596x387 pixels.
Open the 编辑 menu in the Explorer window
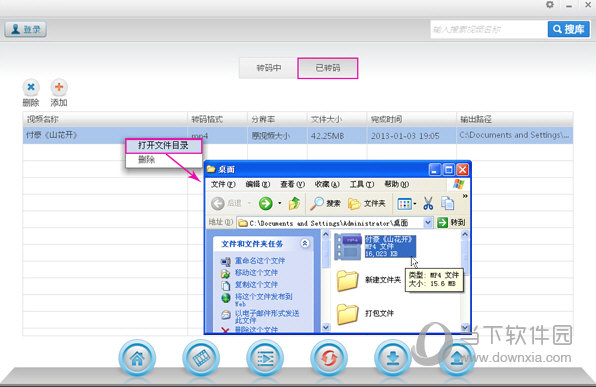[x=258, y=184]
